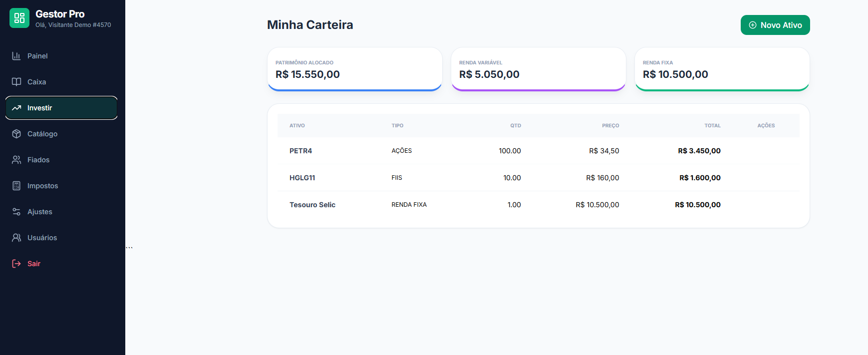This screenshot has height=355, width=868.
Task: Click the Caixa book icon
Action: tap(16, 82)
